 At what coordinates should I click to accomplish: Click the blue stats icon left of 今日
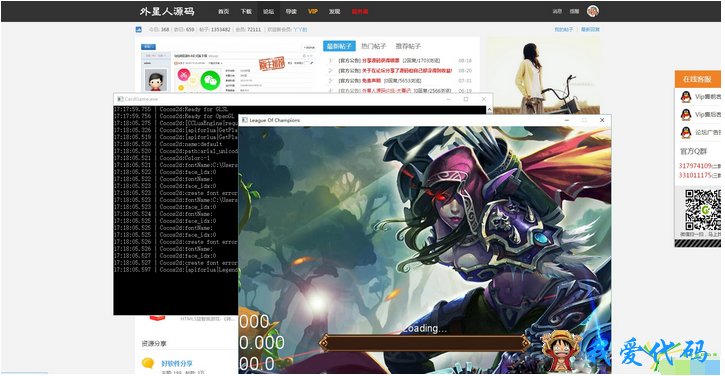(139, 29)
